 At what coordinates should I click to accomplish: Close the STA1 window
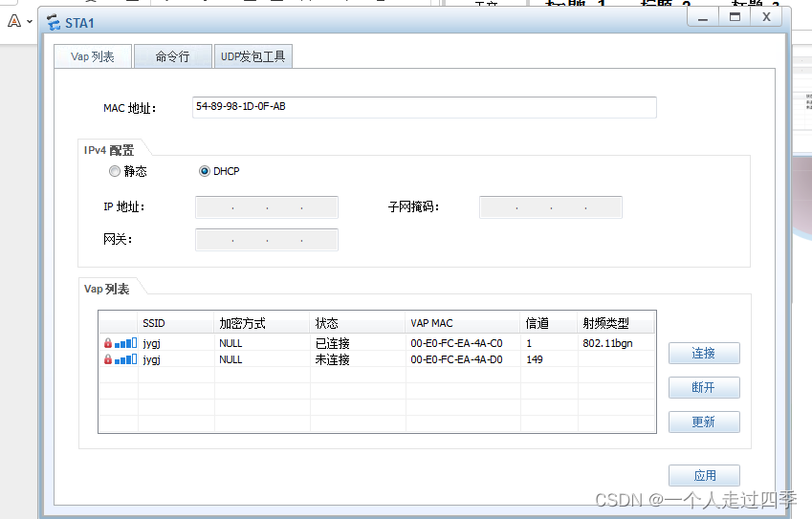[x=766, y=17]
